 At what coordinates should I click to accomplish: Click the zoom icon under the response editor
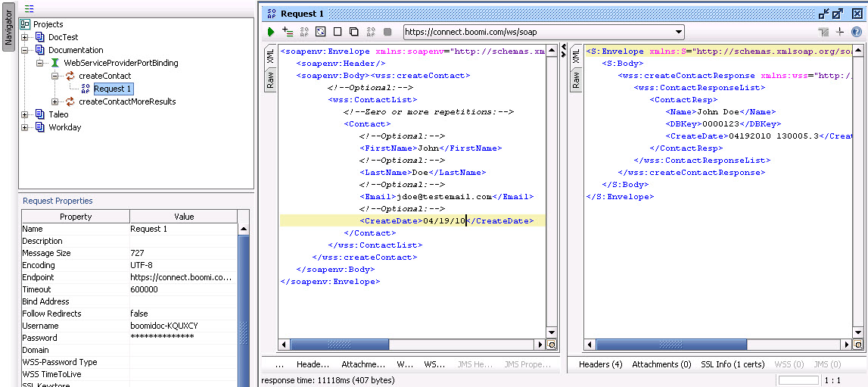857,345
